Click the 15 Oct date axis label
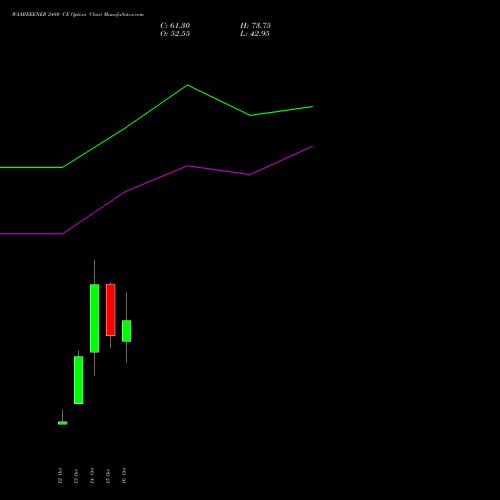Viewport: 500px width, 500px height. point(108,476)
